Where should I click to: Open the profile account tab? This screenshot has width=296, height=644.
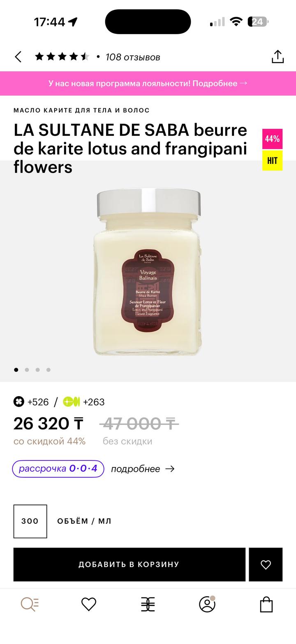(x=207, y=604)
